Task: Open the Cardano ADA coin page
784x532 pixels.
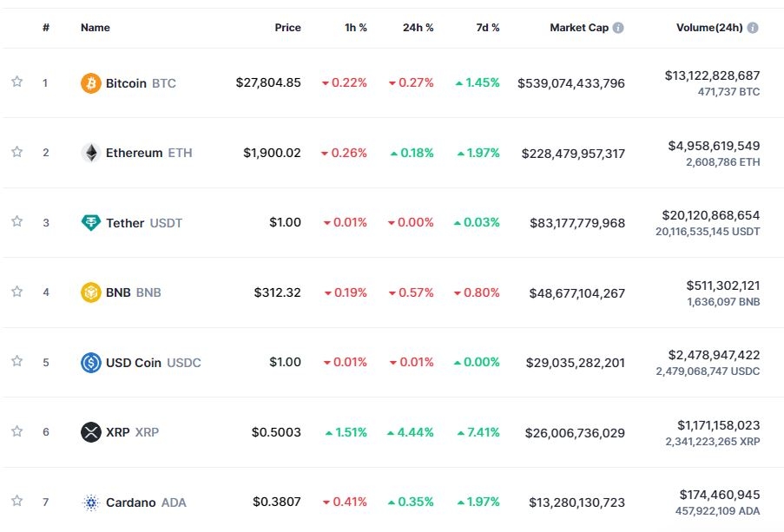Action: point(145,502)
